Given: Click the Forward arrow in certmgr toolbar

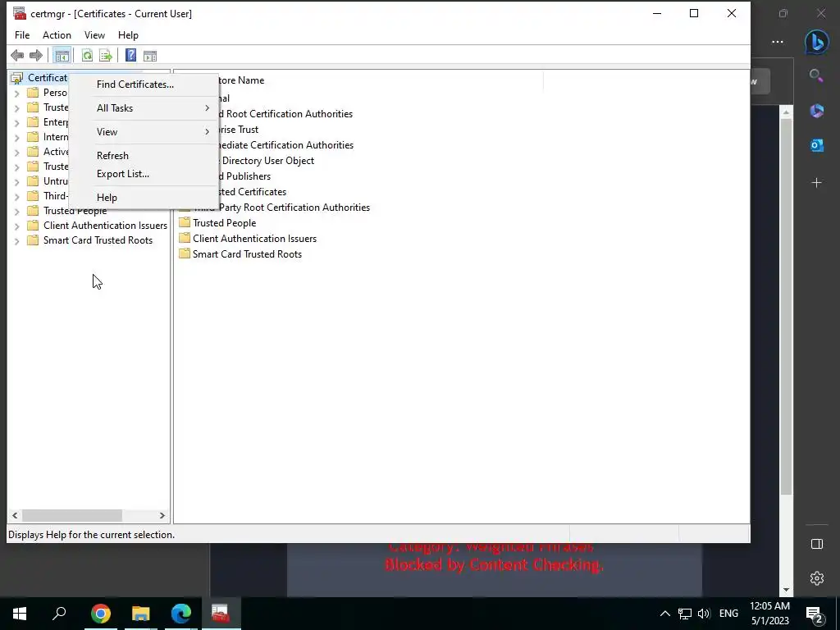Looking at the screenshot, I should tap(36, 55).
